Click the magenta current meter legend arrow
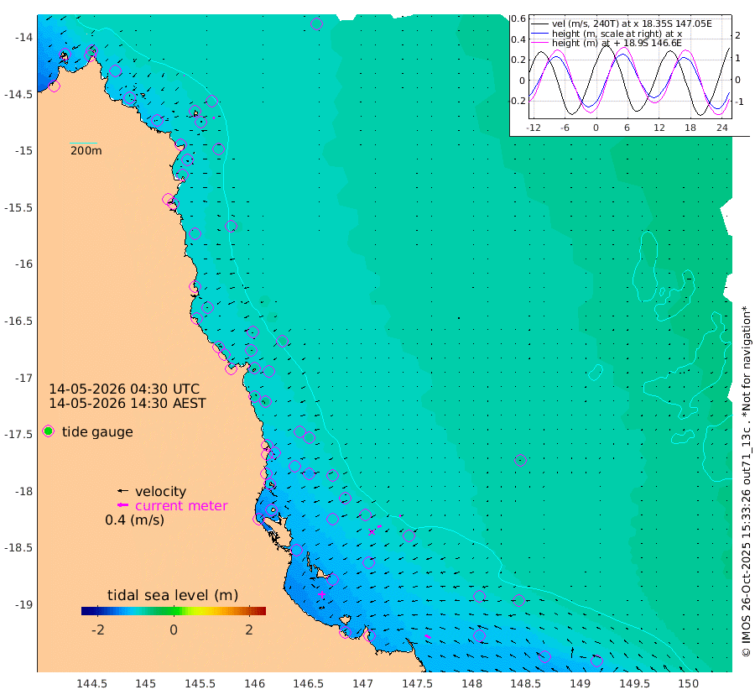The image size is (755, 700). (x=123, y=505)
